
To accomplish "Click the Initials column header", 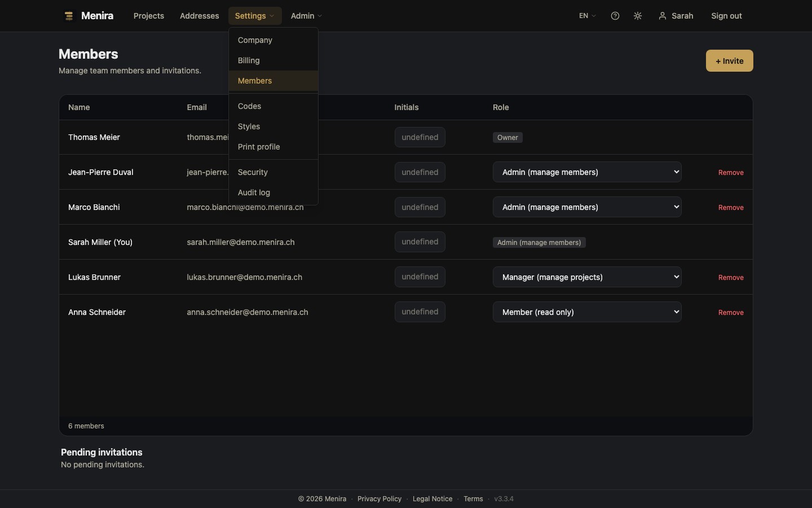I will coord(407,107).
